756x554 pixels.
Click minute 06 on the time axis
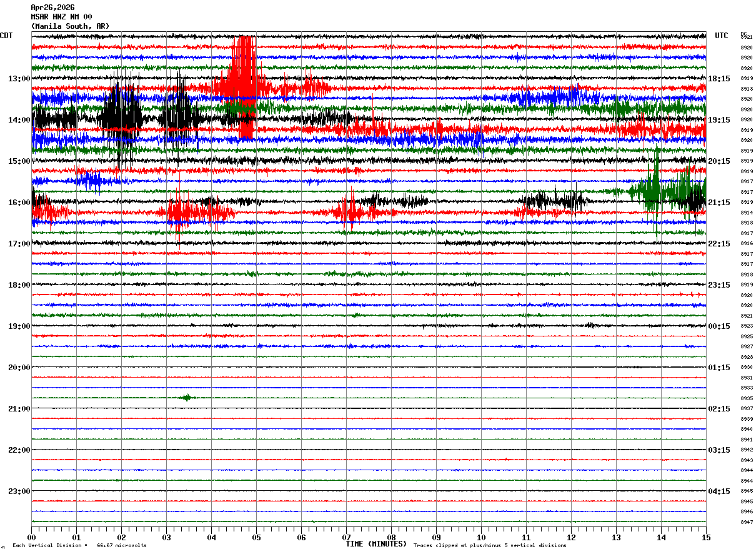(x=301, y=537)
